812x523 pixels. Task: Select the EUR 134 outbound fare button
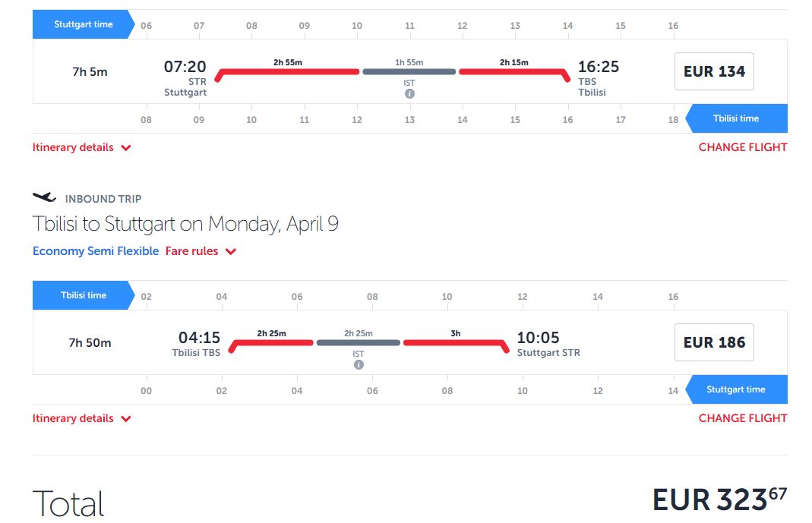(x=714, y=71)
